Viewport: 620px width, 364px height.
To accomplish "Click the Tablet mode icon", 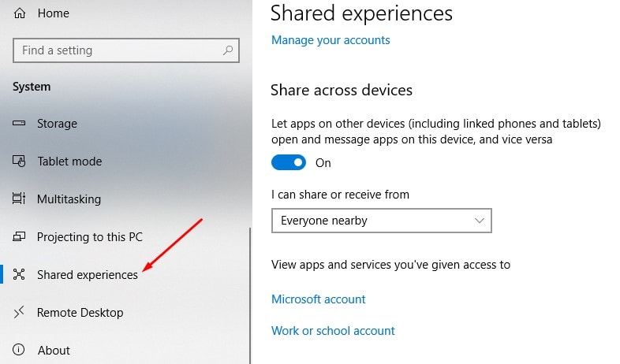I will (x=19, y=161).
